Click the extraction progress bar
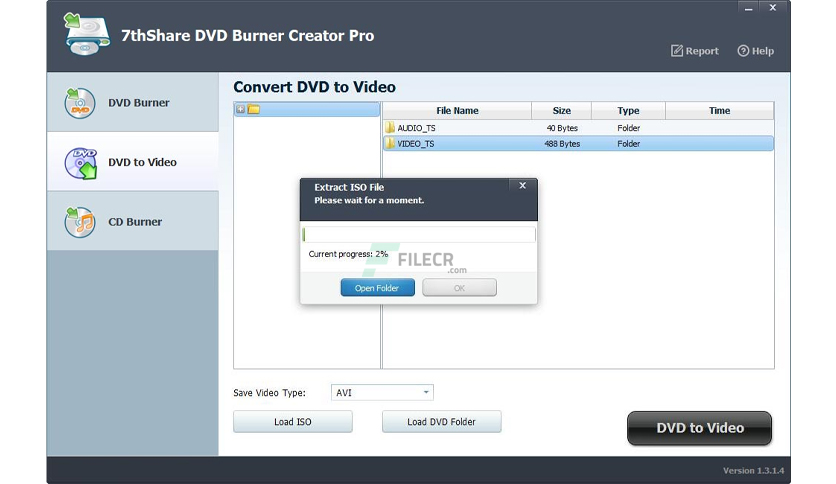Image resolution: width=836 pixels, height=484 pixels. (419, 235)
